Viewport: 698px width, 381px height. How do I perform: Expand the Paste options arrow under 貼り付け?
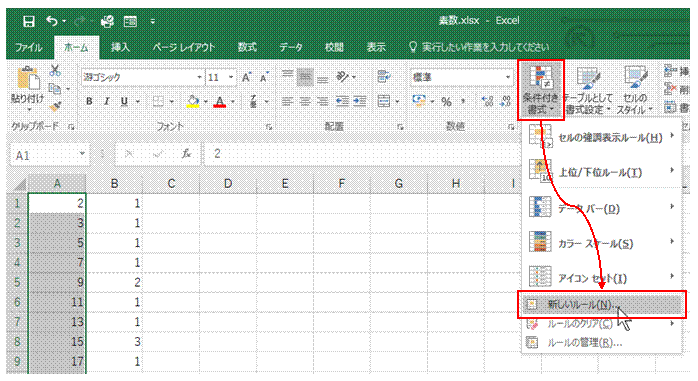(29, 109)
